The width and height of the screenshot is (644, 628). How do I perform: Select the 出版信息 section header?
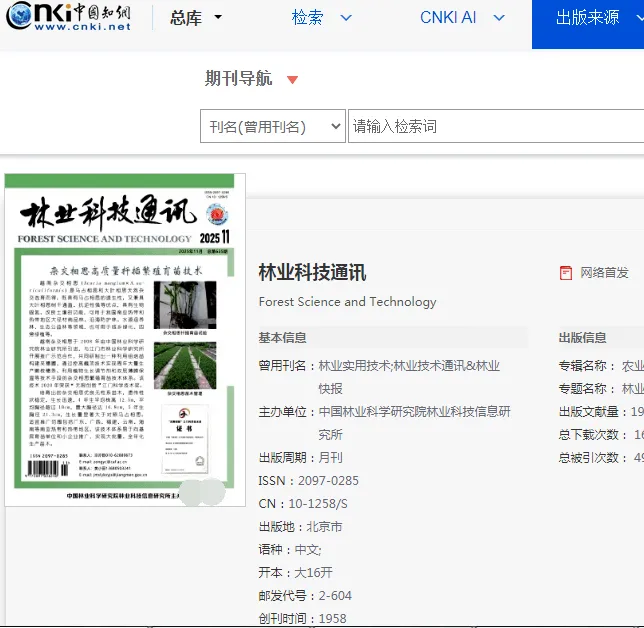tap(582, 338)
